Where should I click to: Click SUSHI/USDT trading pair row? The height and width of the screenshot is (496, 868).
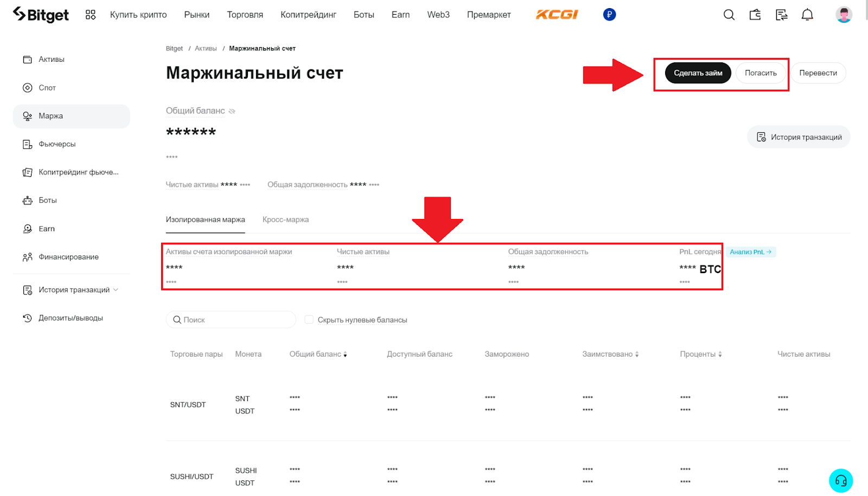192,477
